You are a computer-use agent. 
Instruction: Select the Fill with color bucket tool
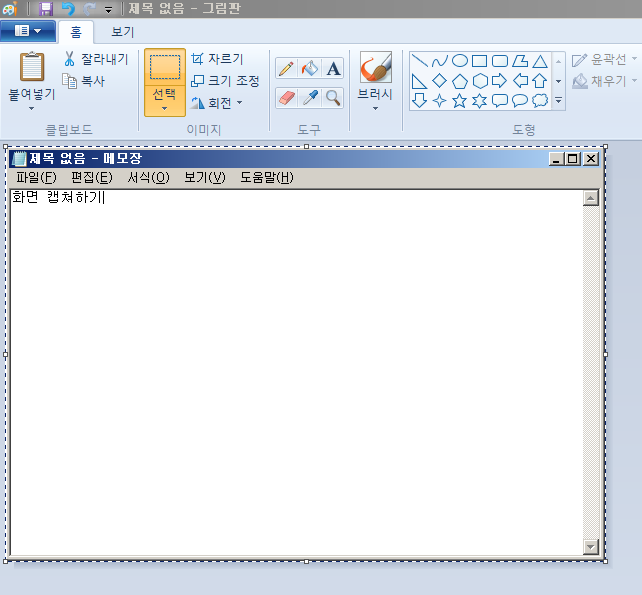tap(310, 68)
